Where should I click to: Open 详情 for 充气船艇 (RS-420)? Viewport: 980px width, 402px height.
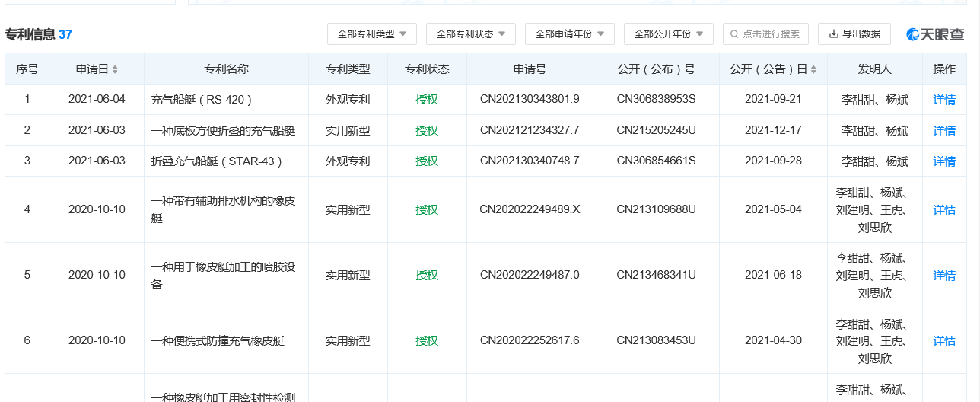click(x=944, y=100)
